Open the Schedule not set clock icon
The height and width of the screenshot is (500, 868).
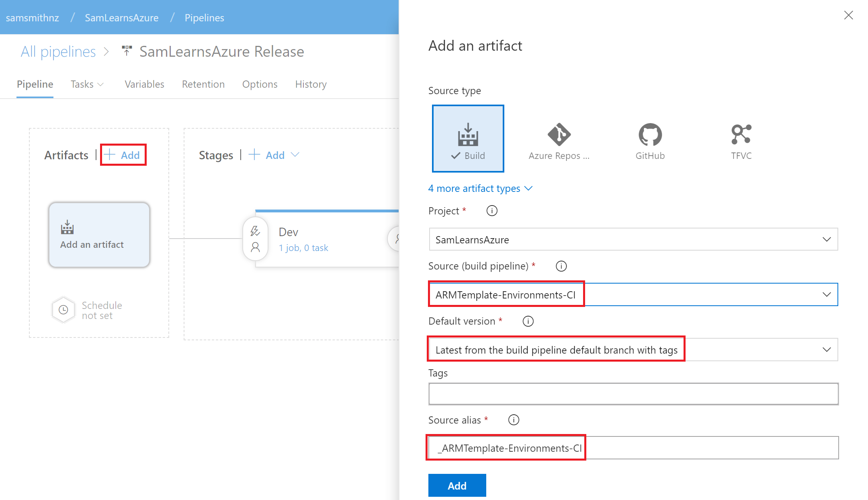tap(63, 310)
